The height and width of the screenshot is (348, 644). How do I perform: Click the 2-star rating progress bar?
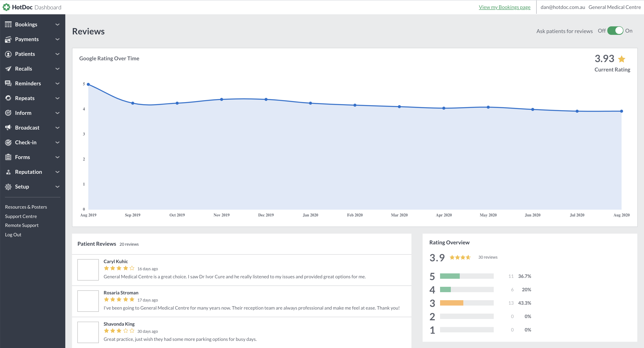(x=467, y=316)
